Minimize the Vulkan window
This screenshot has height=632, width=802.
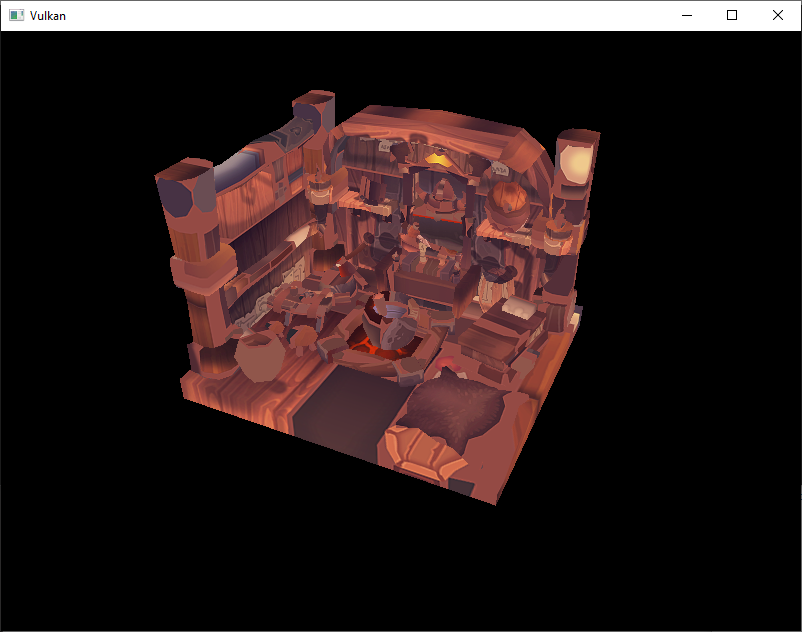tap(686, 15)
